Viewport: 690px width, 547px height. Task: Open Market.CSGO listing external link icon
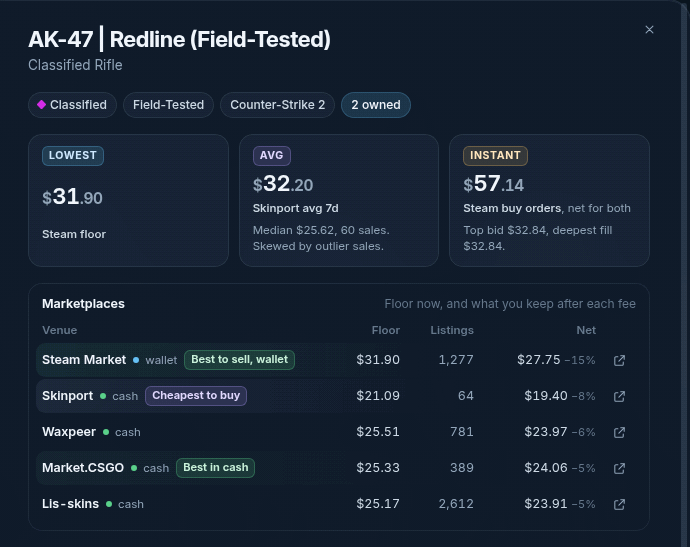[619, 468]
